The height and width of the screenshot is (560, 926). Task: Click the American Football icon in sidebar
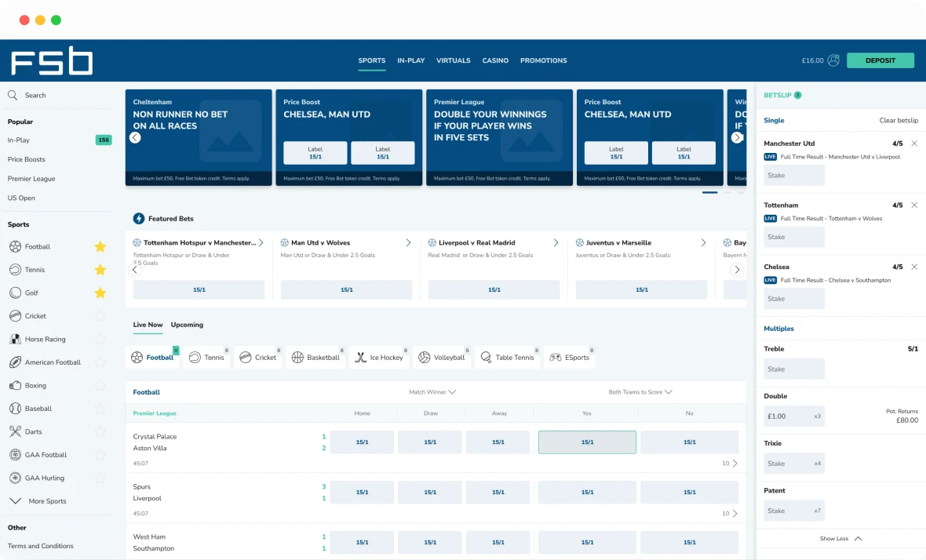16,362
